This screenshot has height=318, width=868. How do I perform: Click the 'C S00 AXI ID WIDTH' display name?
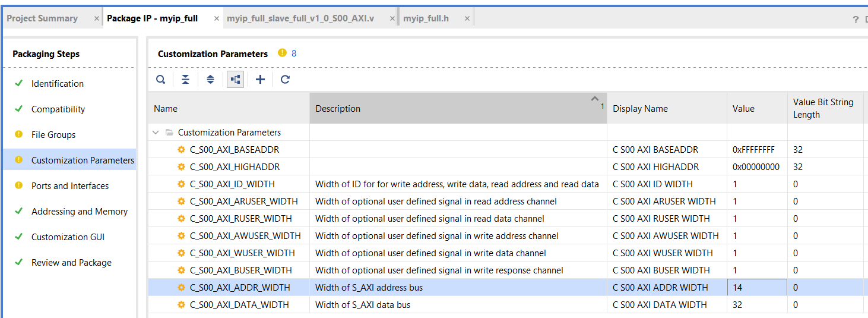pos(652,184)
